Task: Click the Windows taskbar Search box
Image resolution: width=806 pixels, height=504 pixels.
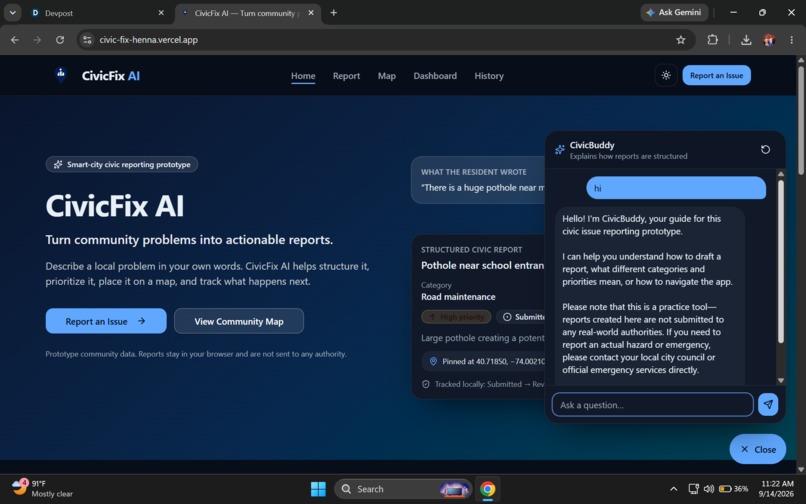Action: pyautogui.click(x=402, y=489)
